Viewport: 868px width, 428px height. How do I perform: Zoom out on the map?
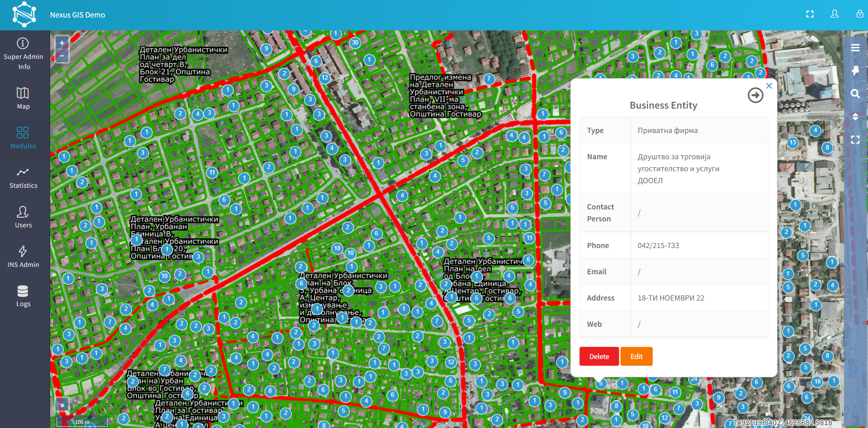pyautogui.click(x=62, y=56)
